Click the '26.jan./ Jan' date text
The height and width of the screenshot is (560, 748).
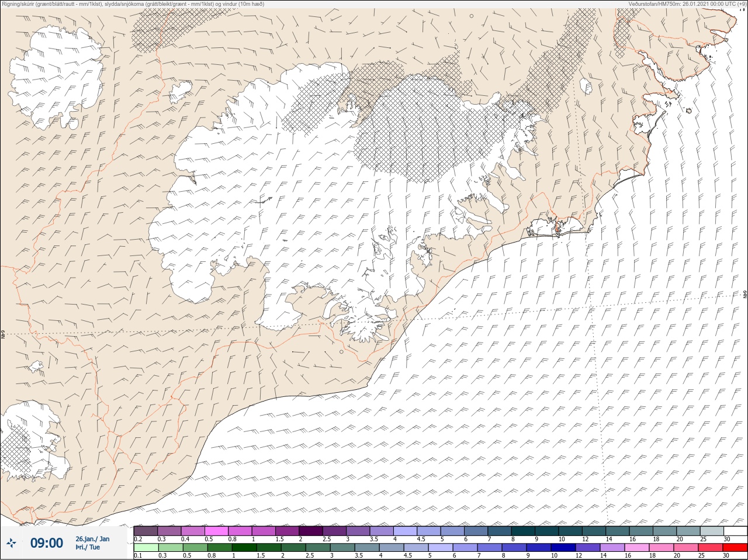[92, 539]
